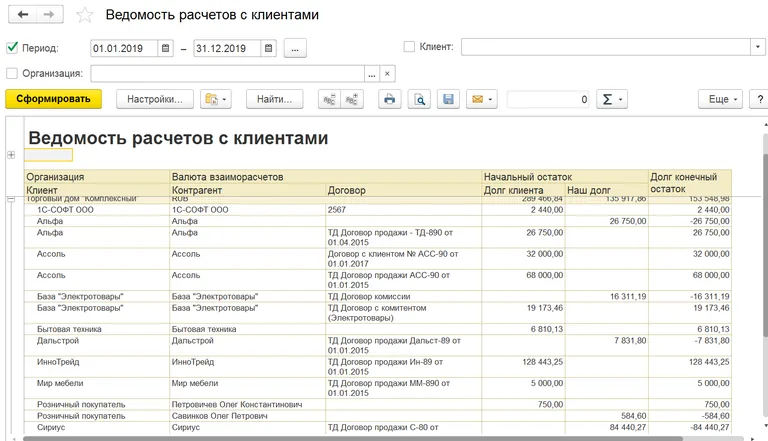Select contract cell 2567
The width and height of the screenshot is (768, 441).
404,210
